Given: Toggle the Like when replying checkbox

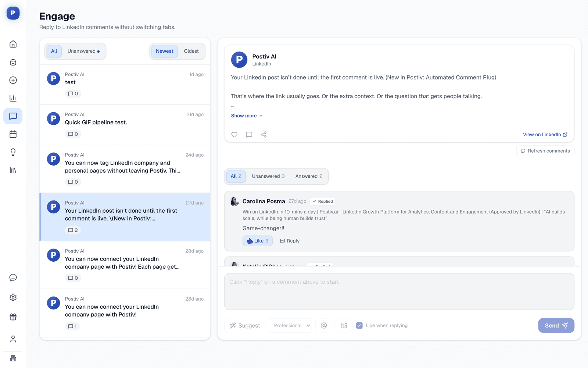Looking at the screenshot, I should click(x=359, y=326).
